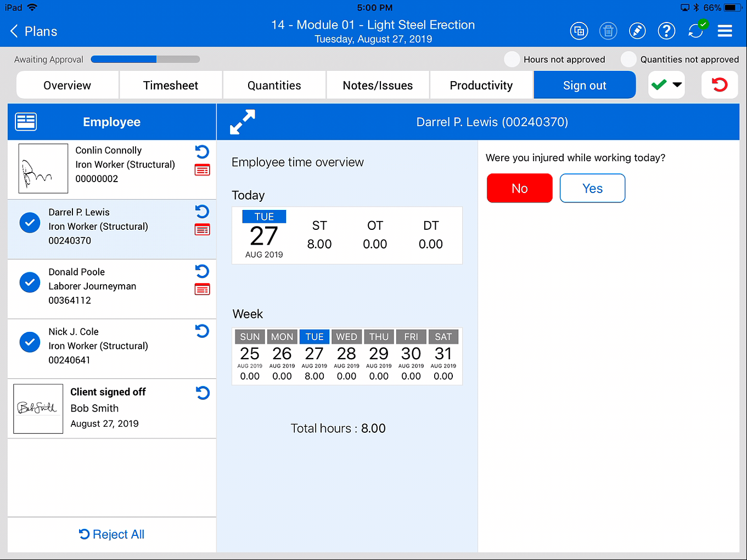
Task: Click the Awaiting Approval progress bar
Action: (x=145, y=59)
